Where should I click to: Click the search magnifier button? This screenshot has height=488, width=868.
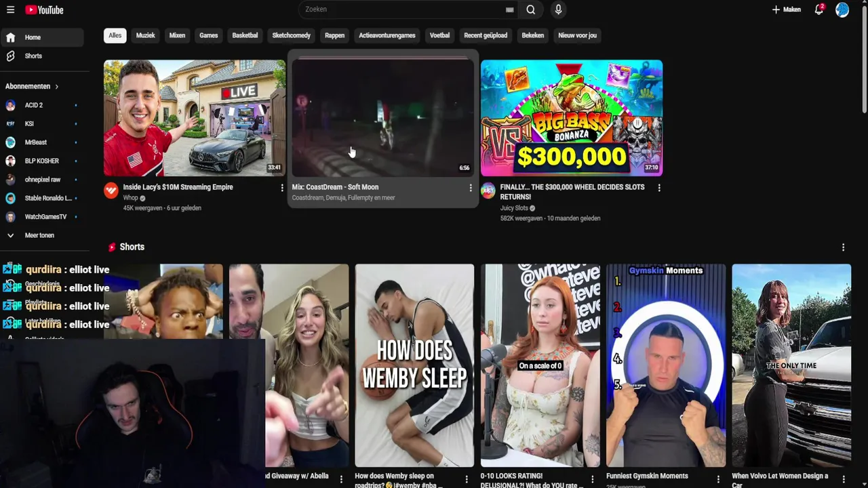[531, 9]
